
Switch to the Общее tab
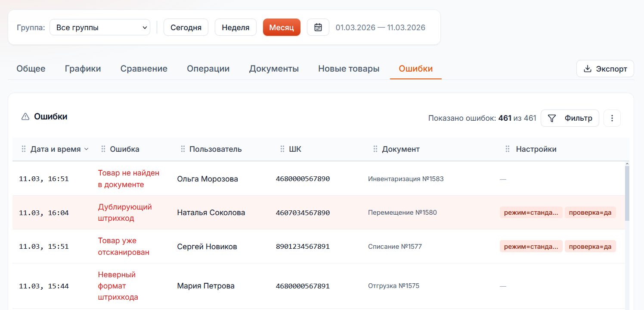[x=31, y=69]
